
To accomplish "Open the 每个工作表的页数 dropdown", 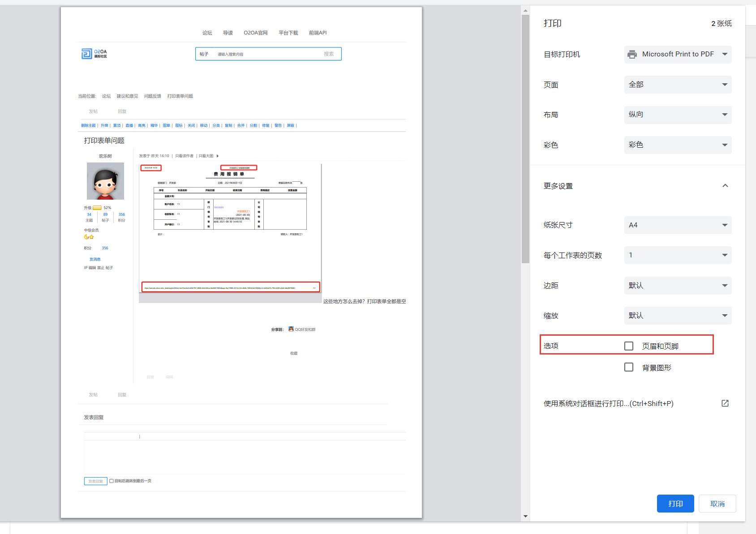I will [x=678, y=255].
